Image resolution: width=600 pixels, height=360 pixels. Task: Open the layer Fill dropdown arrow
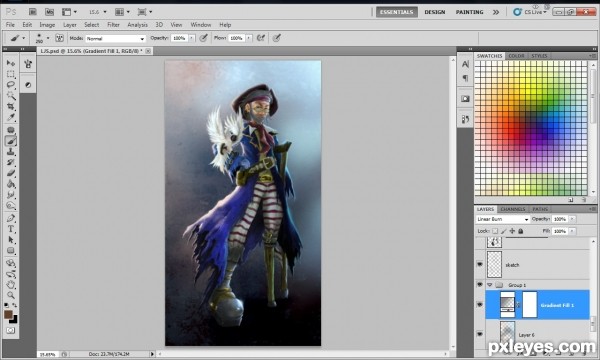(572, 231)
